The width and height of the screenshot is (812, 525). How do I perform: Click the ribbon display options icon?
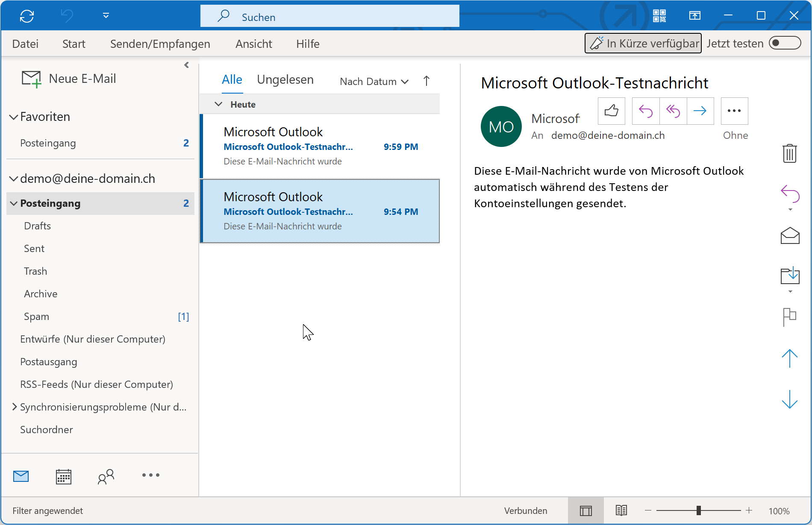[695, 16]
